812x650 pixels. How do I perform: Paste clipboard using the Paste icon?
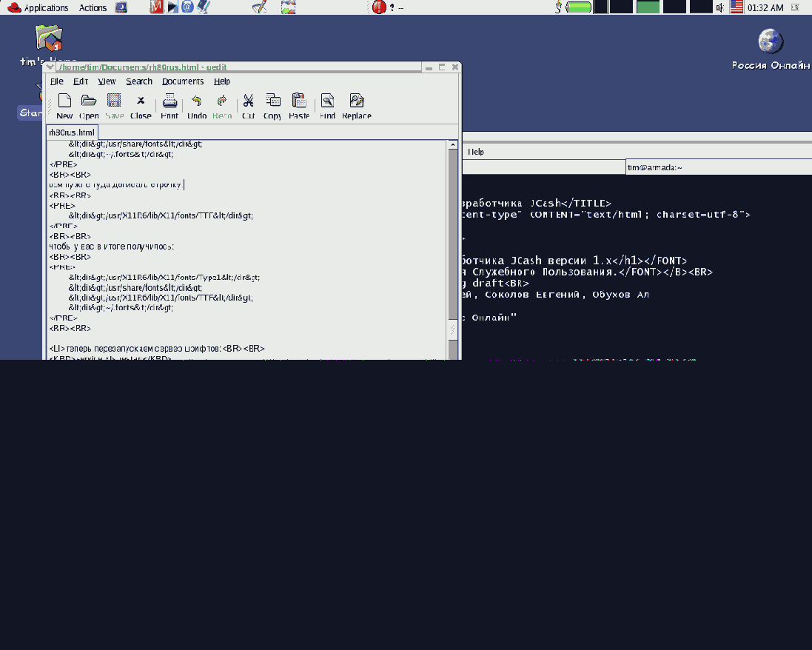(299, 105)
